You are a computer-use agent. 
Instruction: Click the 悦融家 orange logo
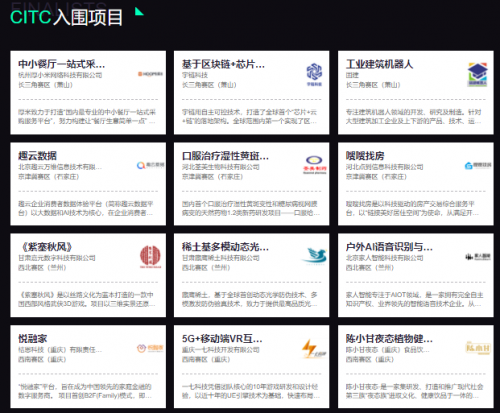(150, 348)
